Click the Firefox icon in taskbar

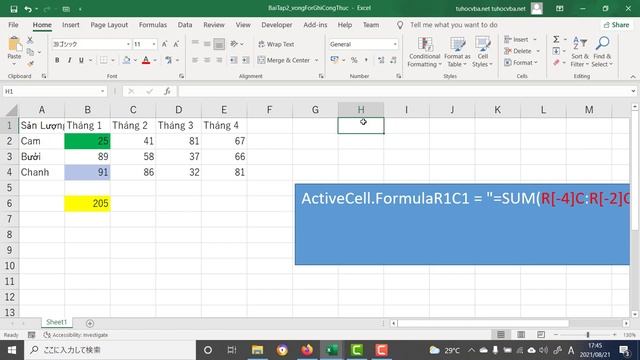click(x=307, y=350)
